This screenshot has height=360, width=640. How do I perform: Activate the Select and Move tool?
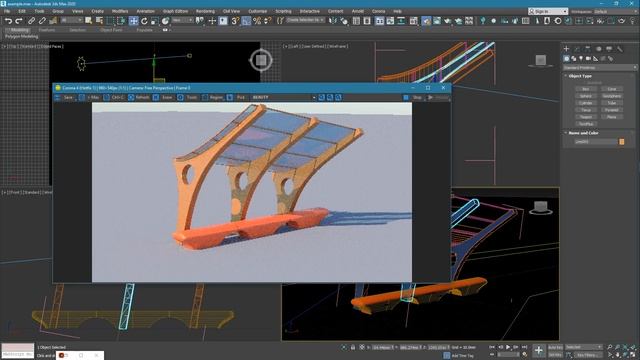tap(133, 21)
